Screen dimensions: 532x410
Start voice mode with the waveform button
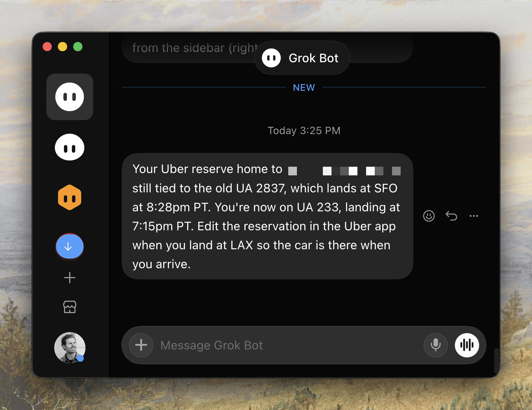[x=467, y=345]
